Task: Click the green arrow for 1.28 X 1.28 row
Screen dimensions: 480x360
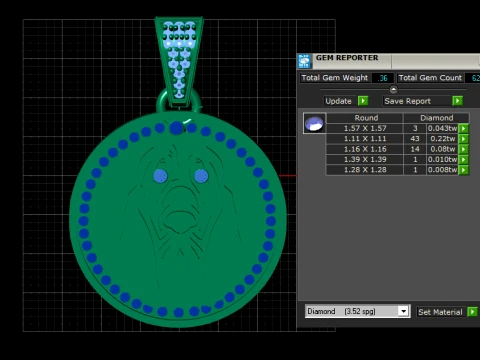Action: point(463,170)
